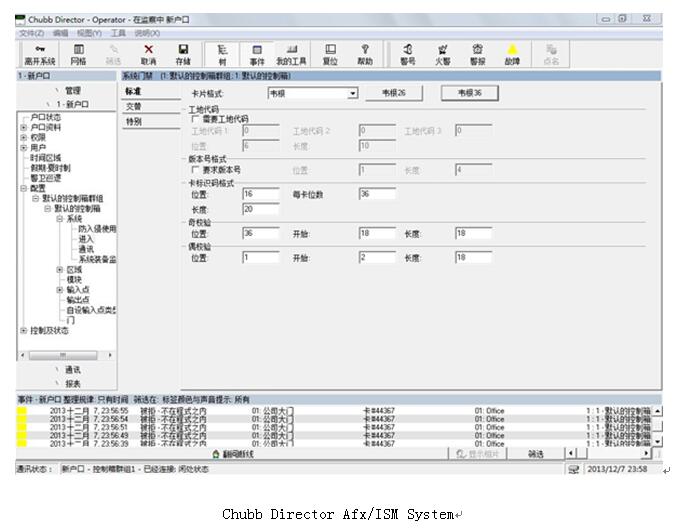Screen dimensions: 681x529
Task: Expand the 用户 tree node
Action: click(23, 148)
